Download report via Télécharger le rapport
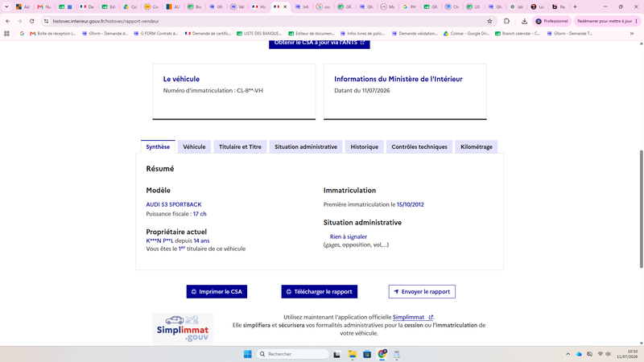This screenshot has height=362, width=644. [319, 291]
